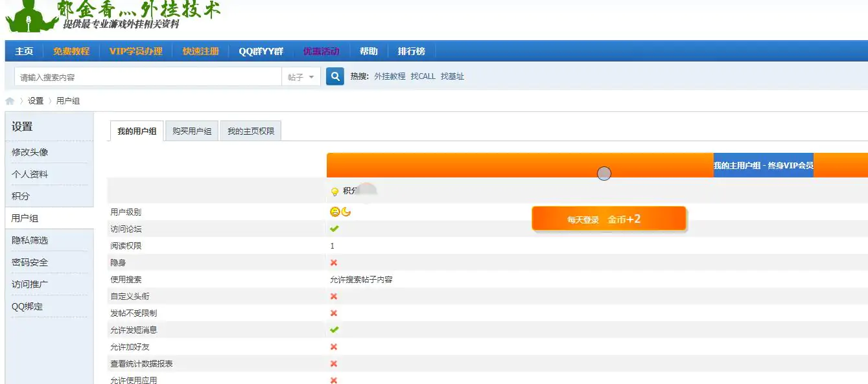Click the 查看统计数据报表 row label
This screenshot has width=868, height=384.
click(x=141, y=363)
